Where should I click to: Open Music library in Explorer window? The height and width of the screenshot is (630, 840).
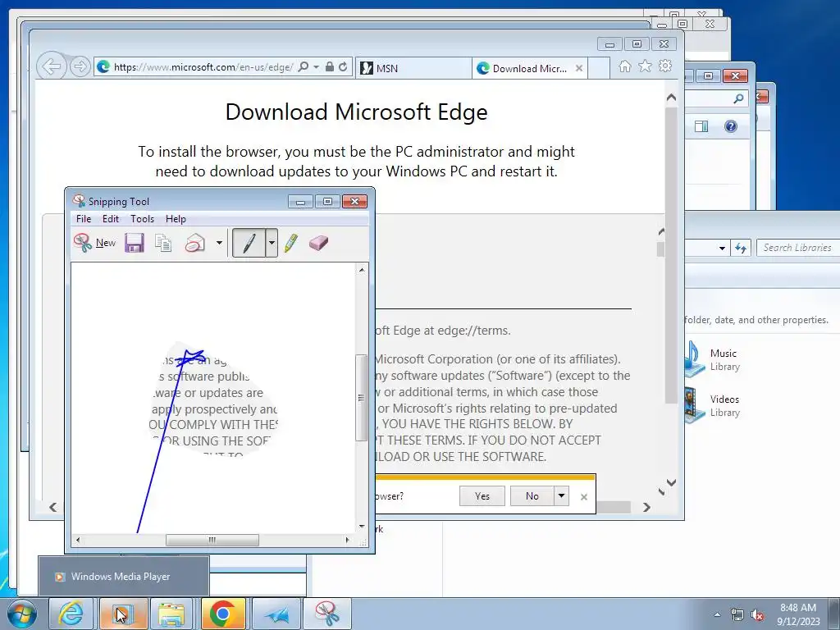(x=714, y=359)
